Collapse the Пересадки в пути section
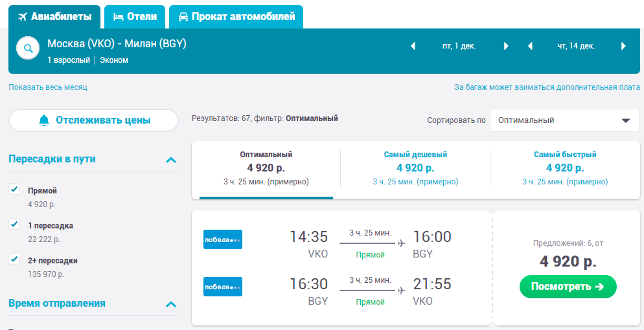This screenshot has width=644, height=330. click(x=171, y=159)
